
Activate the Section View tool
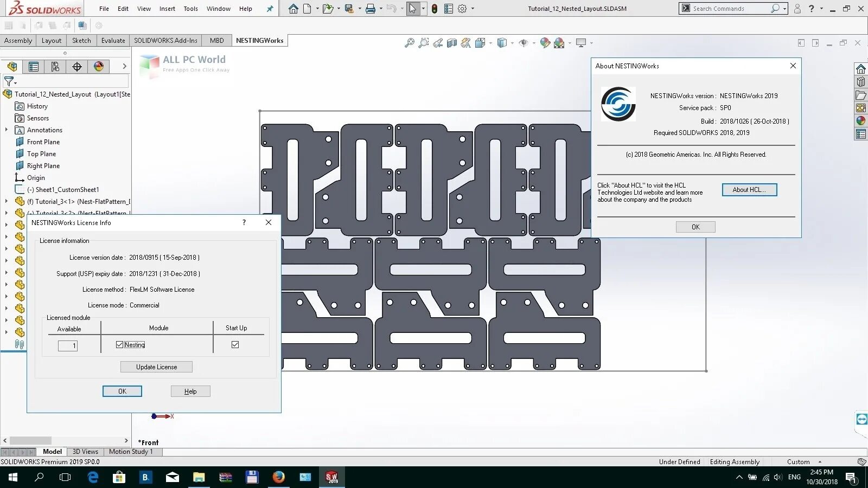[452, 43]
